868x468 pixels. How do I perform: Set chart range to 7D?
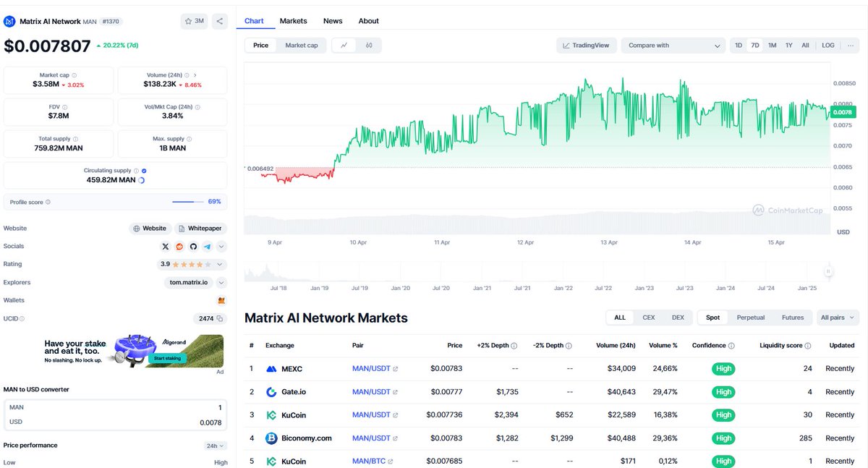pyautogui.click(x=755, y=45)
